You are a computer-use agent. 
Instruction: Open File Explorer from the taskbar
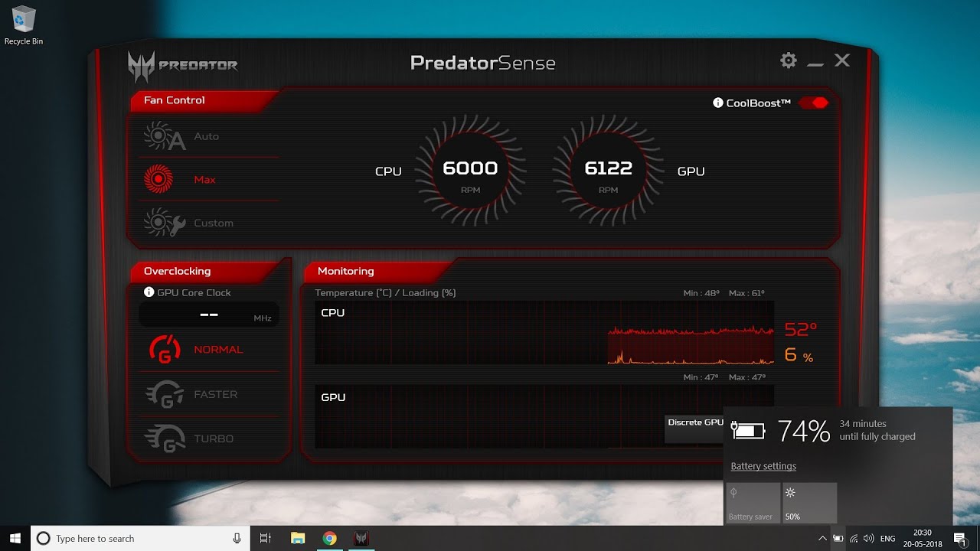(298, 539)
